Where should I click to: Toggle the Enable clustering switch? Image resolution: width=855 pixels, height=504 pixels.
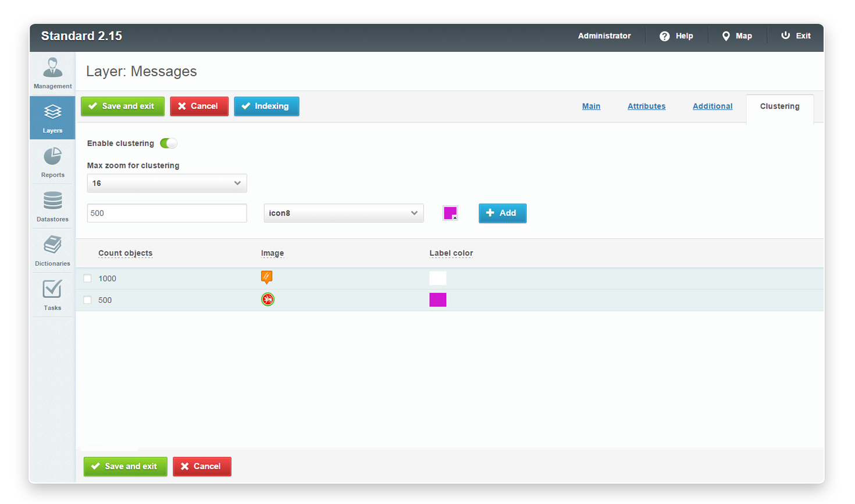coord(169,144)
